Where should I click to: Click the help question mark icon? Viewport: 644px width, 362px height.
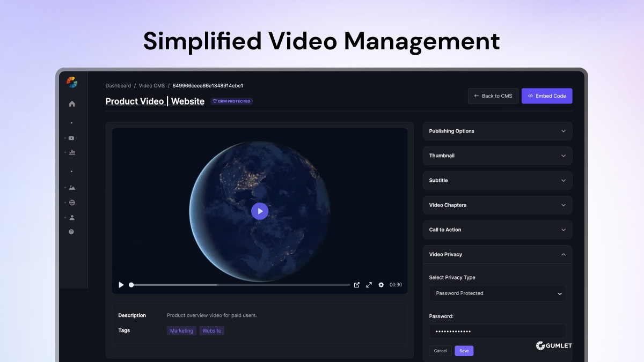click(72, 232)
